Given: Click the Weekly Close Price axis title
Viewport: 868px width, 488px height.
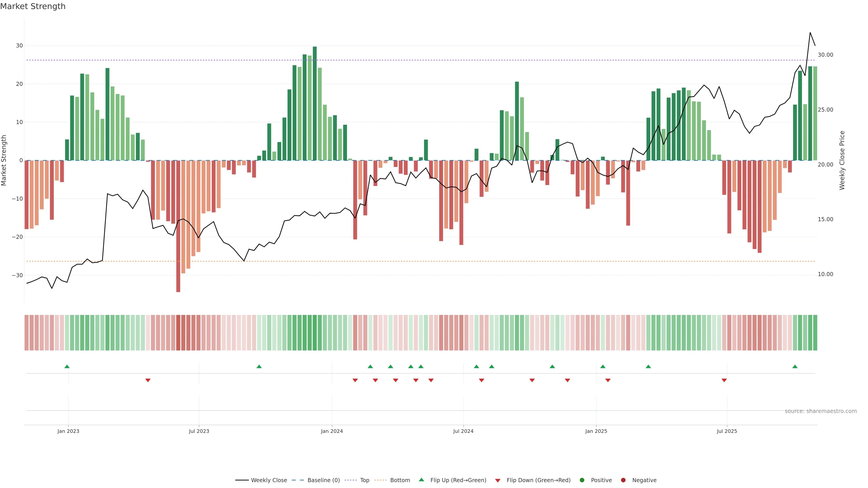Looking at the screenshot, I should point(842,160).
